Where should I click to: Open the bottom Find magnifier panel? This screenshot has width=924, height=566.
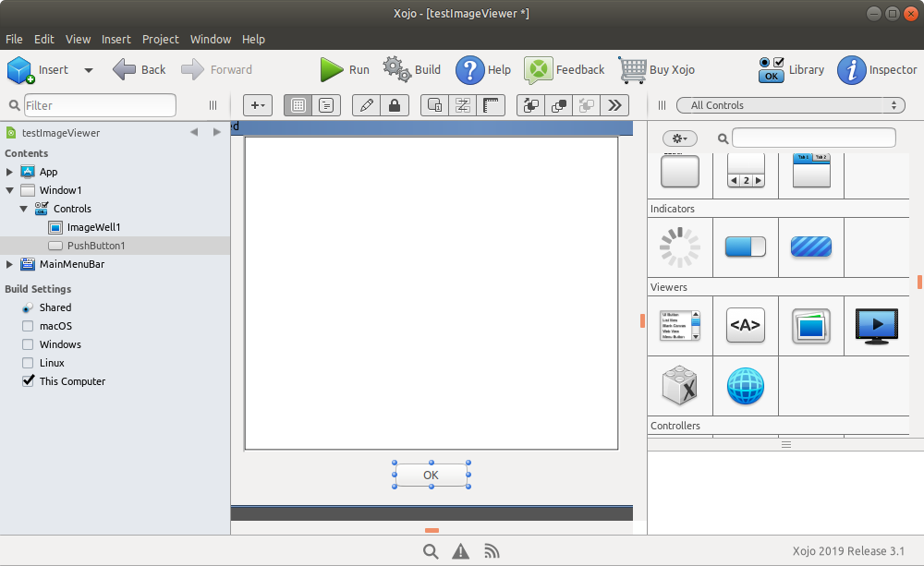431,551
